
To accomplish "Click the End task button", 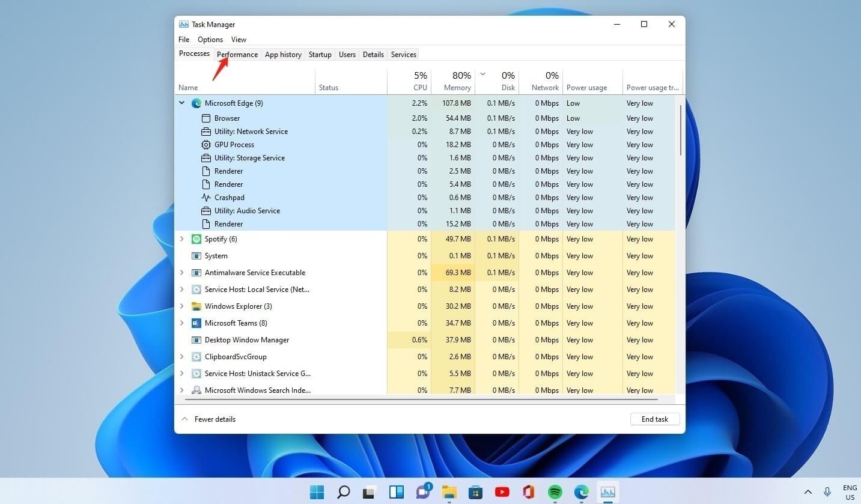I will tap(655, 419).
